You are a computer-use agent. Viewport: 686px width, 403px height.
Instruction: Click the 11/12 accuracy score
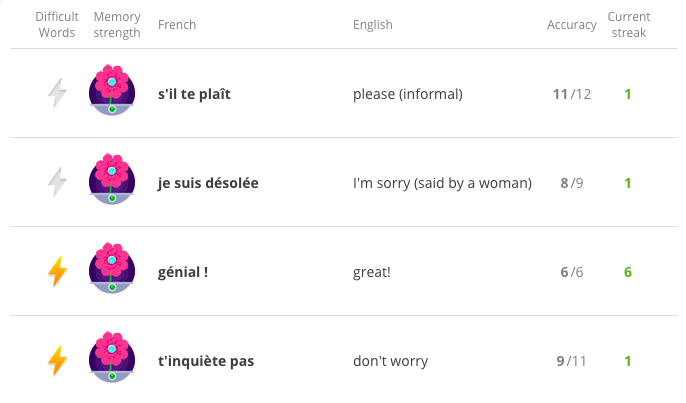tap(572, 95)
